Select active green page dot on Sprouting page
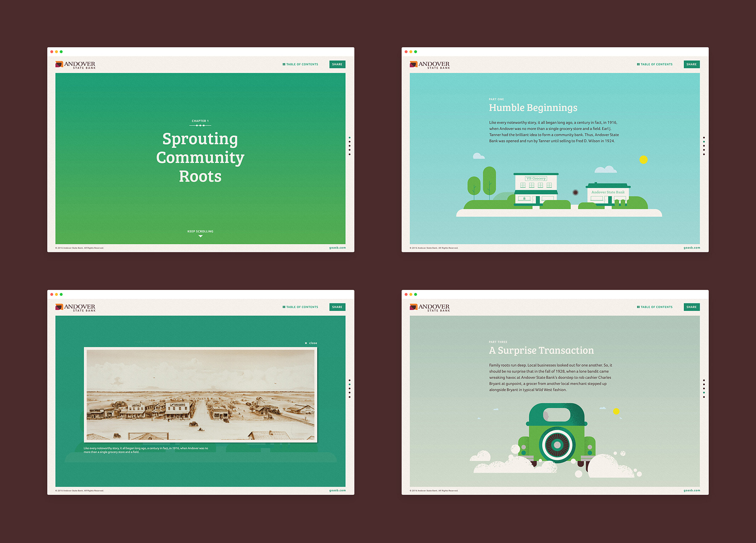The image size is (756, 543). coord(349,138)
